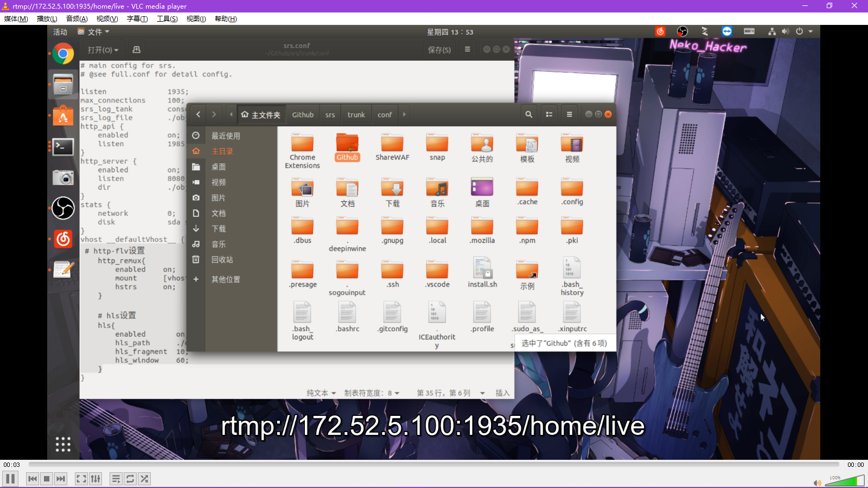Toggle fullscreen video mode
Viewport: 868px width, 488px height.
81,479
